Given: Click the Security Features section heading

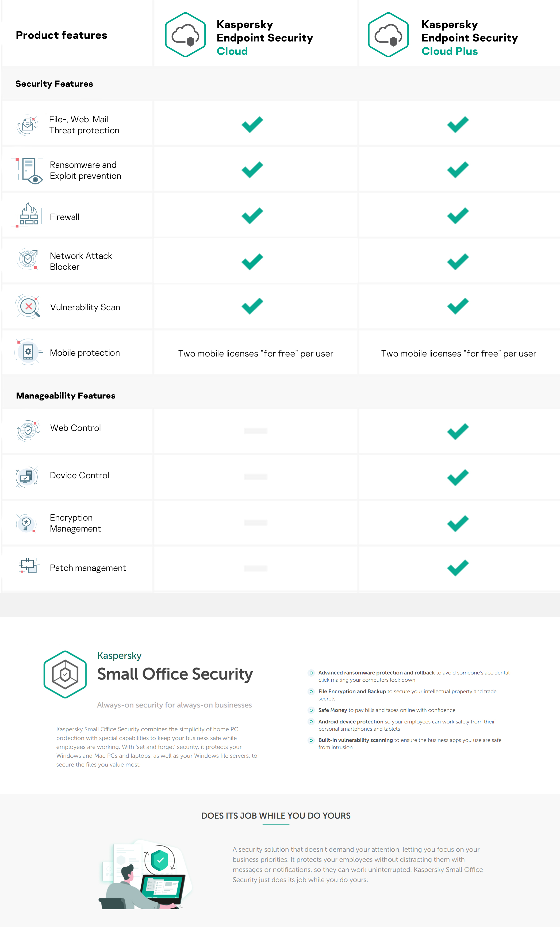Looking at the screenshot, I should click(54, 84).
